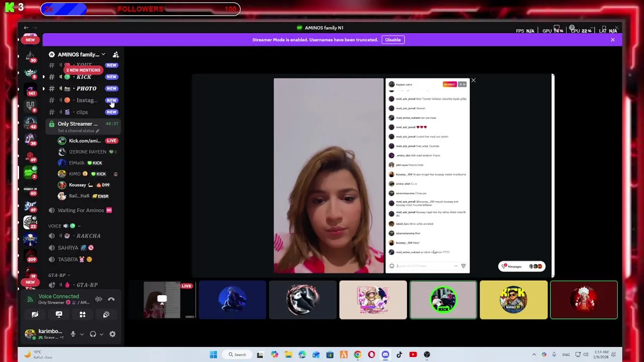This screenshot has height=362, width=644.
Task: Jump to the 2 New Mentions pill
Action: 84,70
